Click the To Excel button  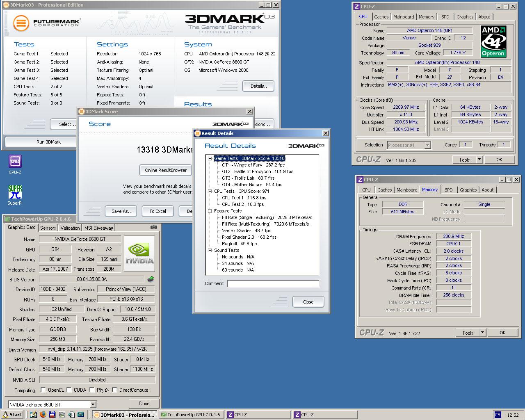click(x=157, y=211)
